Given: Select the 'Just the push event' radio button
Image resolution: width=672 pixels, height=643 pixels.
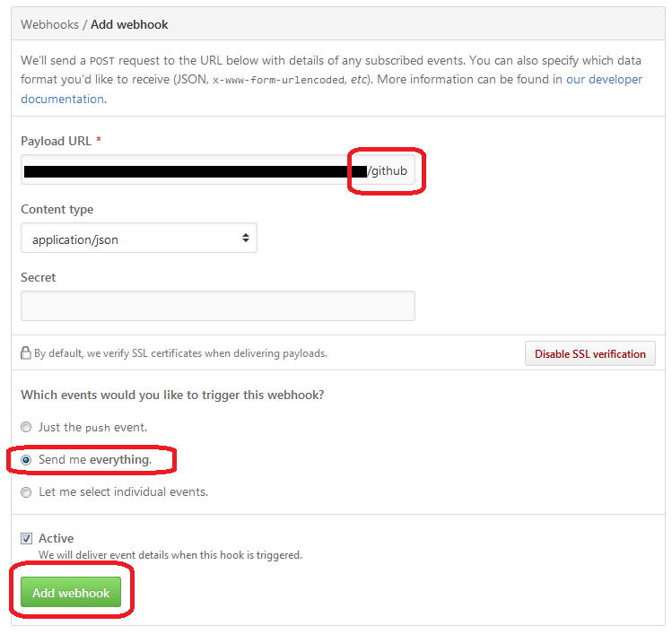Looking at the screenshot, I should (26, 427).
